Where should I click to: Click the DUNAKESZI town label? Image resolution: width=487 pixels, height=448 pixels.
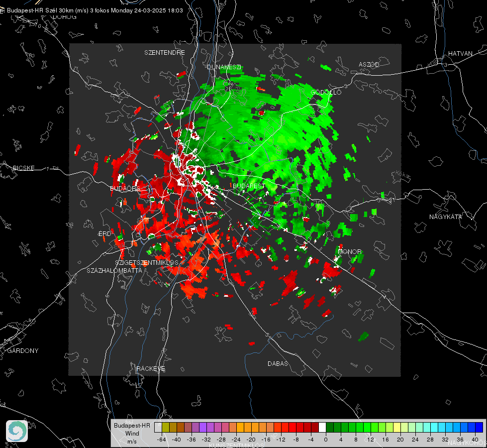224,67
